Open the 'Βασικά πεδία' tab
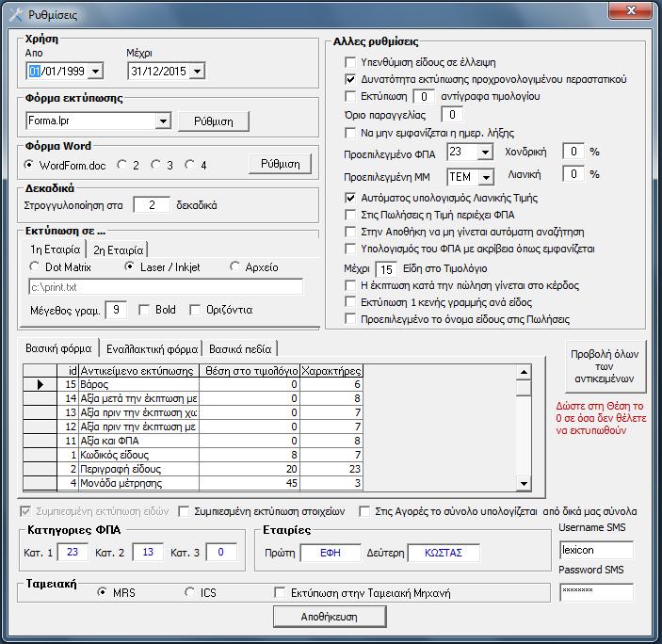The height and width of the screenshot is (644, 662). tap(240, 349)
